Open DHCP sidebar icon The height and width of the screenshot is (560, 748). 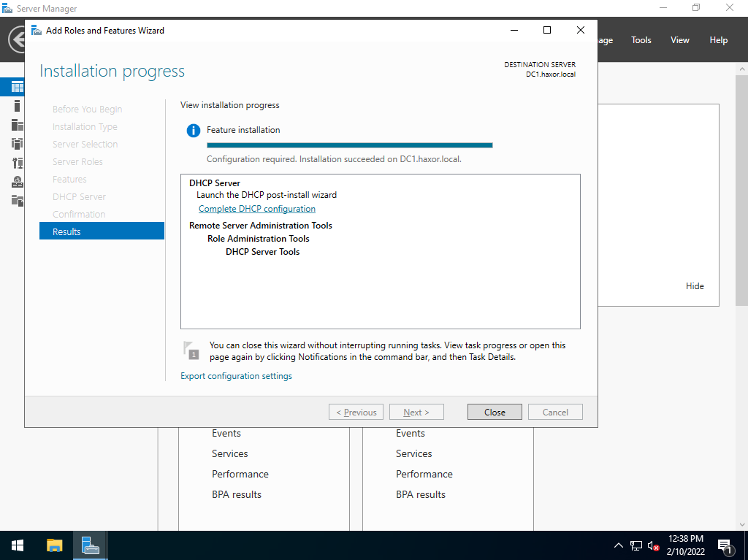[18, 163]
